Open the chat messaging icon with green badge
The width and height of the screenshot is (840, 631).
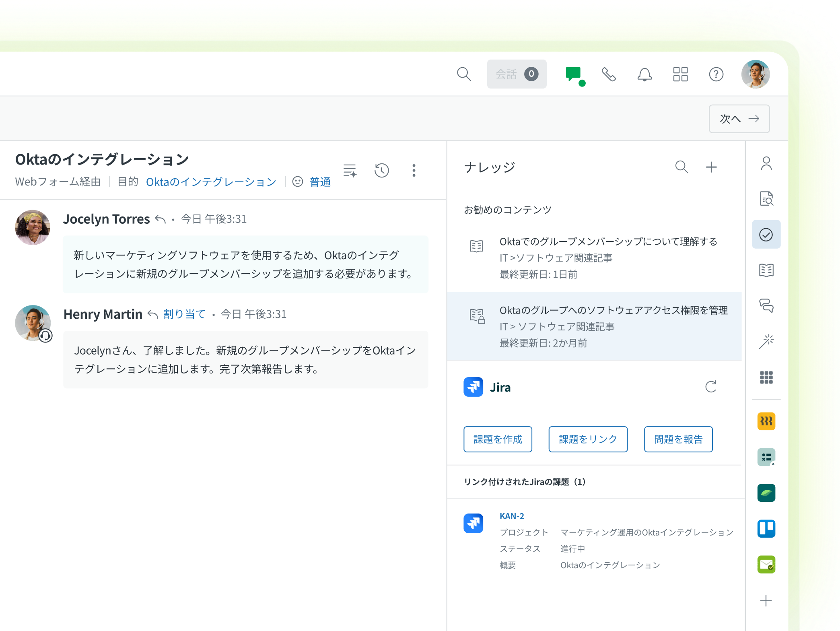point(574,74)
